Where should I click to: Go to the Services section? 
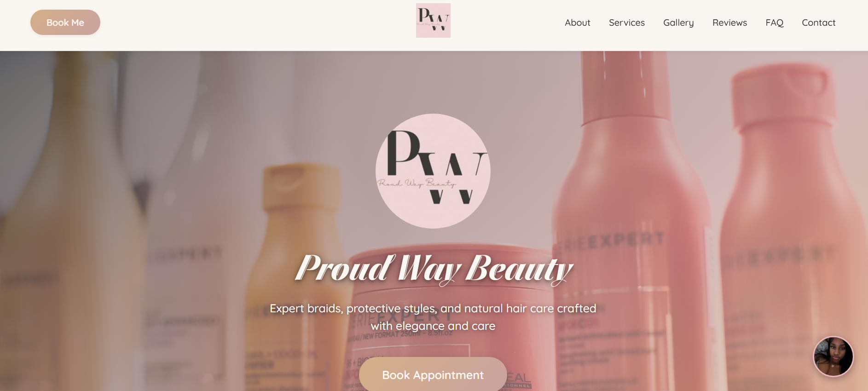[626, 23]
